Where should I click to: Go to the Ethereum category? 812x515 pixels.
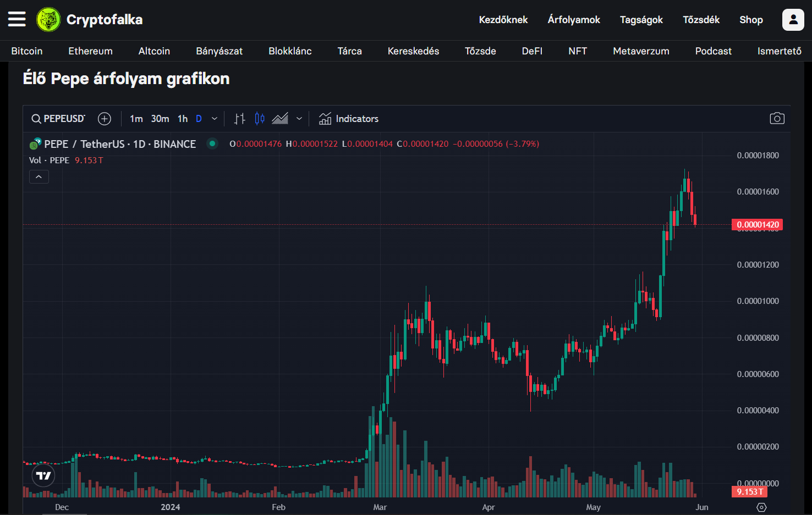(90, 51)
